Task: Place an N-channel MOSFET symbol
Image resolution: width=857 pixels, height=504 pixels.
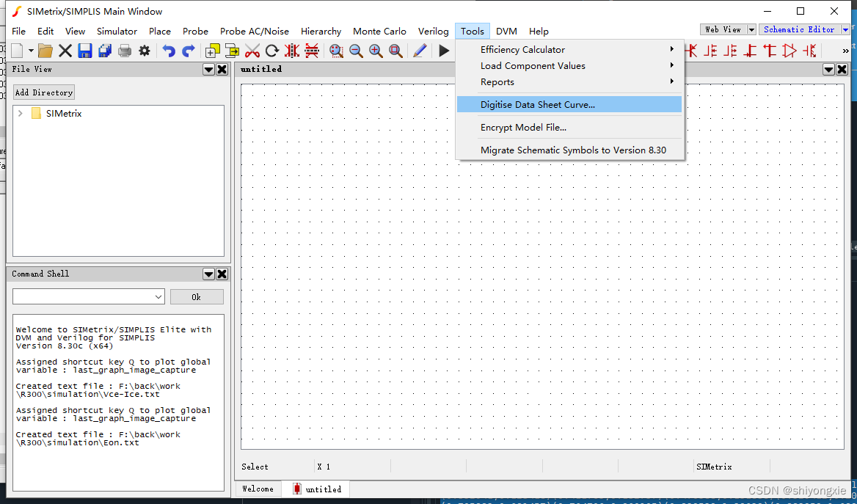Action: click(x=710, y=51)
